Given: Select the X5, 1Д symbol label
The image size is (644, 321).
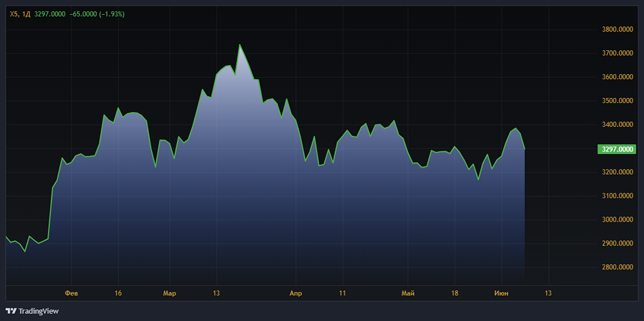Looking at the screenshot, I should [x=20, y=14].
